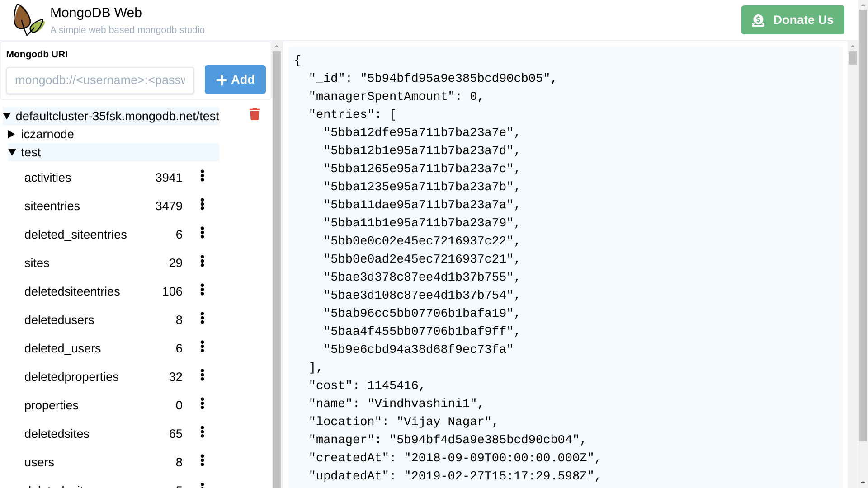
Task: Collapse the test database
Action: (12, 152)
